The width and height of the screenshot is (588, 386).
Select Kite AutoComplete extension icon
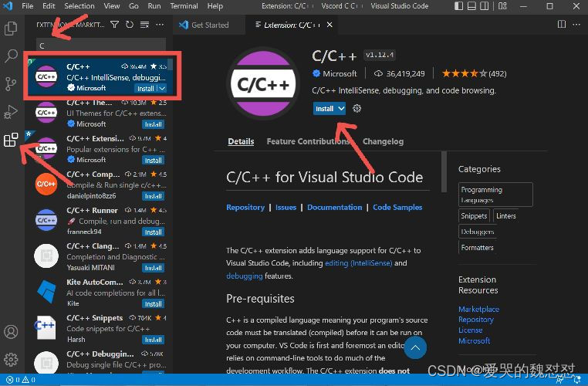46,292
